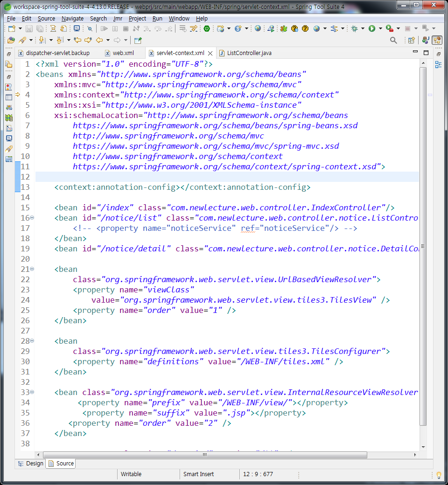Click the Run with red toolbox icon
The height and width of the screenshot is (485, 448).
390,29
